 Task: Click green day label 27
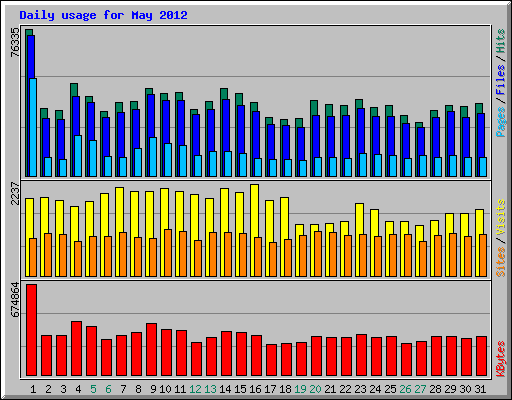pos(420,389)
